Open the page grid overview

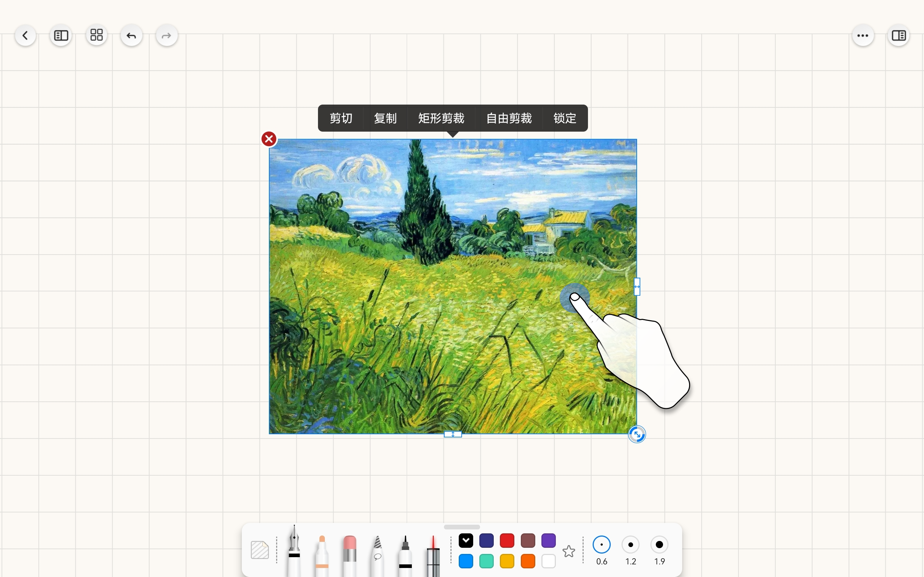[x=96, y=35]
